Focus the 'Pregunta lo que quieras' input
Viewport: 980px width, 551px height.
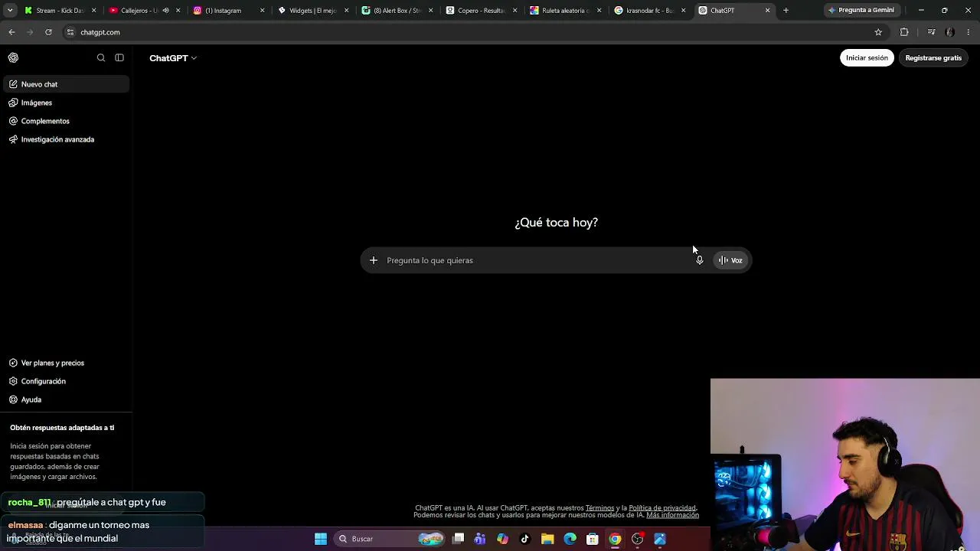pos(536,260)
